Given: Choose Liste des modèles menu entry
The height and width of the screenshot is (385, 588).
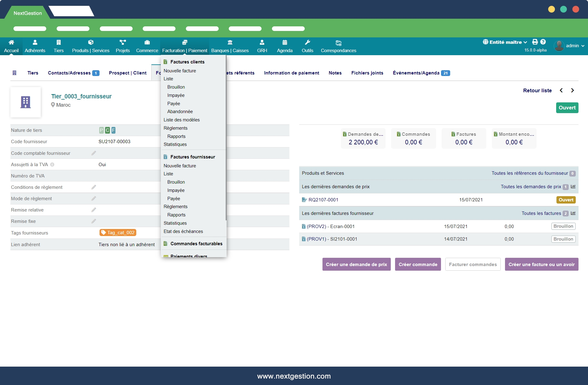Looking at the screenshot, I should [182, 120].
